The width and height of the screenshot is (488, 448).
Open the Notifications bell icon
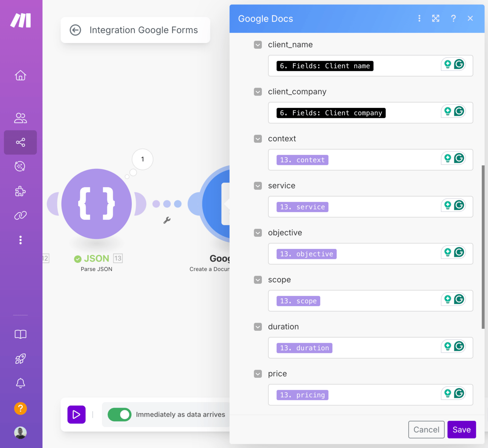pos(20,383)
